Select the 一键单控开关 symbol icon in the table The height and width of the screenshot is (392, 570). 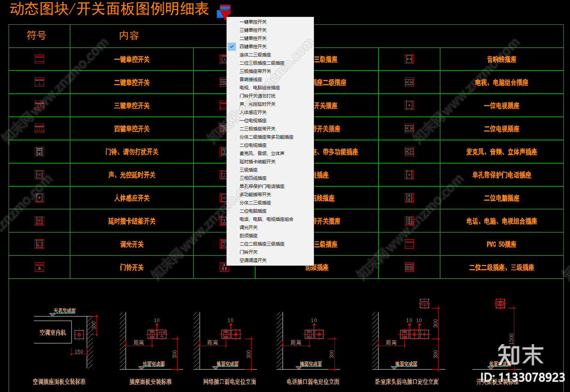tap(39, 59)
